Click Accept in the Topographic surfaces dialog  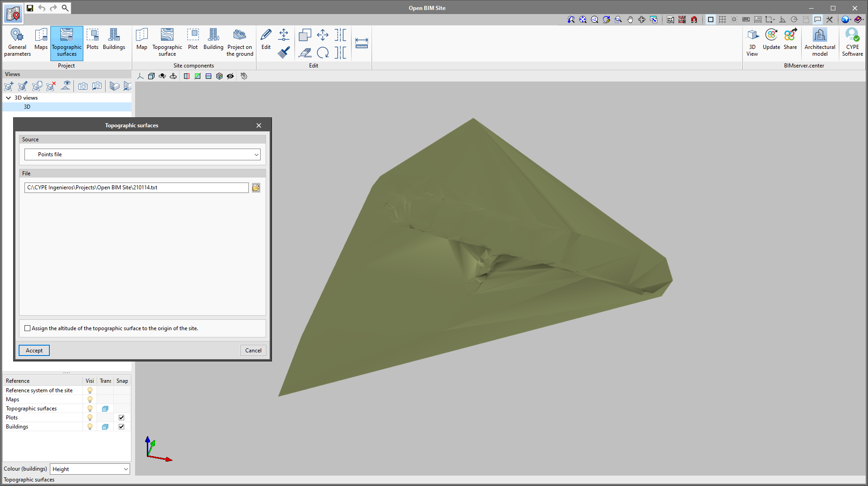[x=34, y=351]
